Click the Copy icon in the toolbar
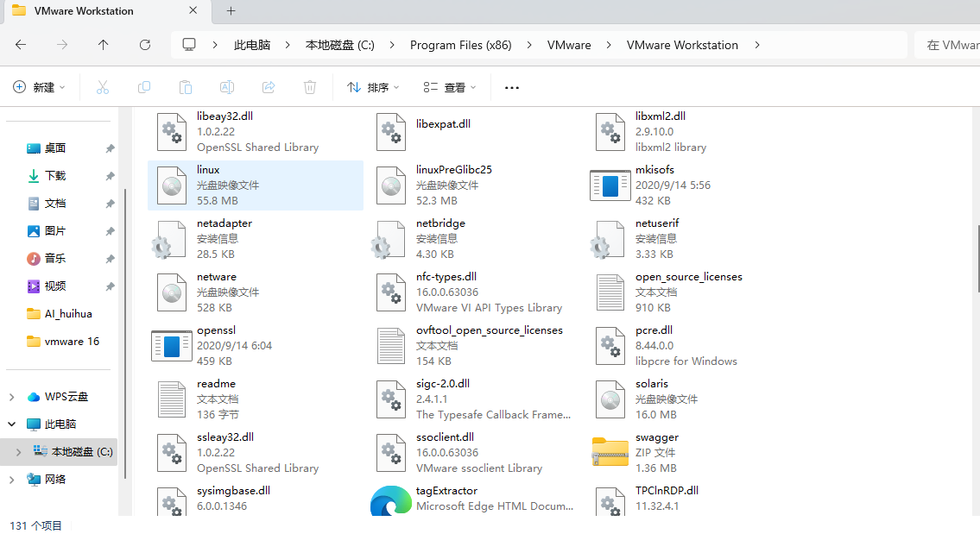 [144, 86]
